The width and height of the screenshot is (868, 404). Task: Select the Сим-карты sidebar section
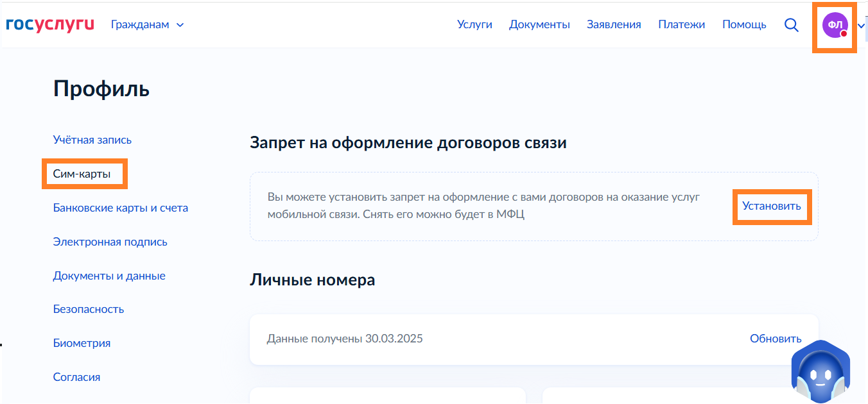point(82,174)
